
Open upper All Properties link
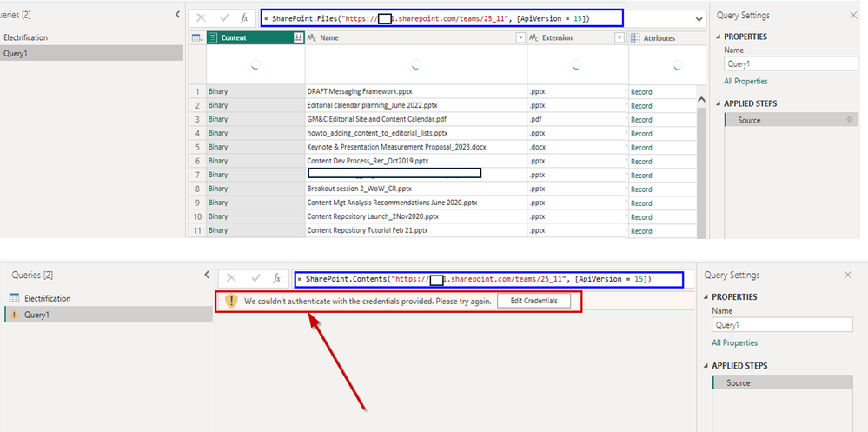745,82
